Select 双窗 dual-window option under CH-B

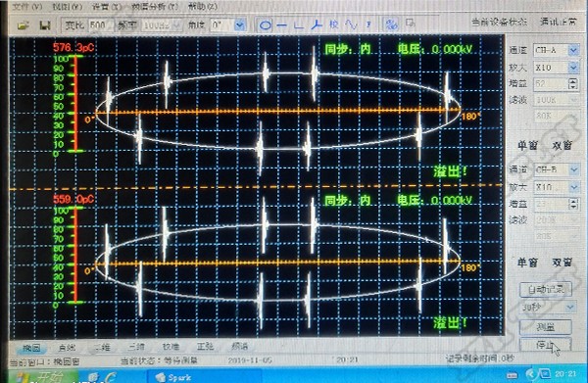click(x=563, y=263)
